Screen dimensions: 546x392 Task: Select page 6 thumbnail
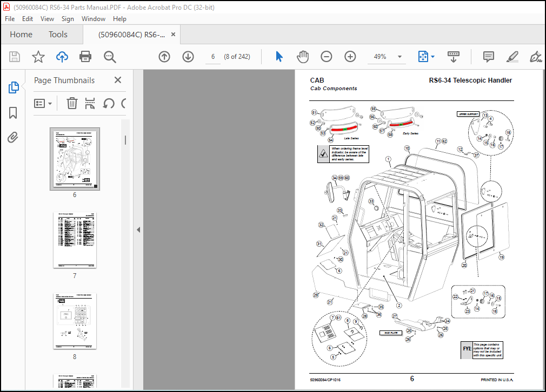(x=75, y=159)
